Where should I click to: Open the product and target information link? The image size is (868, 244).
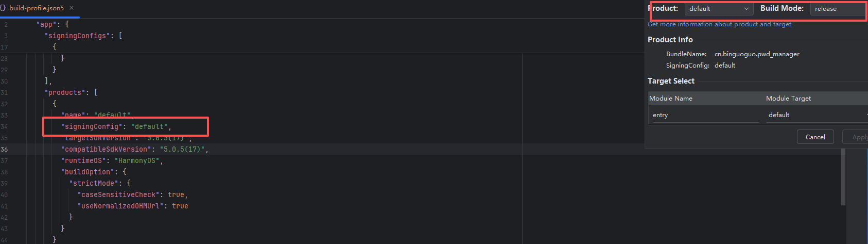click(719, 24)
